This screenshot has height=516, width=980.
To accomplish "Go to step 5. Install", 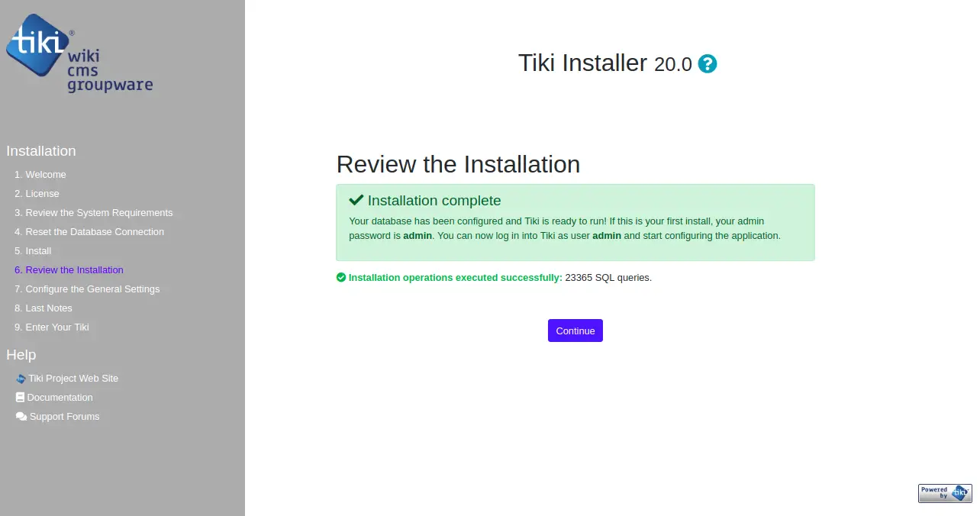I will tap(33, 251).
